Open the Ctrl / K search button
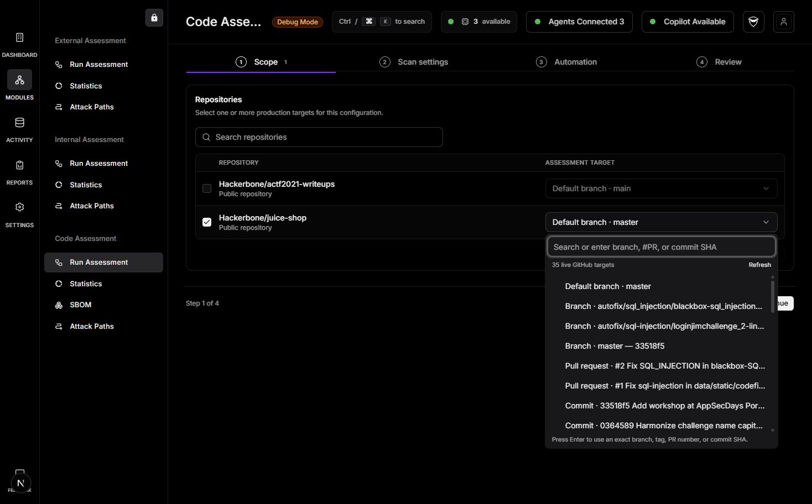Screen dimensions: 812x504 [382, 22]
